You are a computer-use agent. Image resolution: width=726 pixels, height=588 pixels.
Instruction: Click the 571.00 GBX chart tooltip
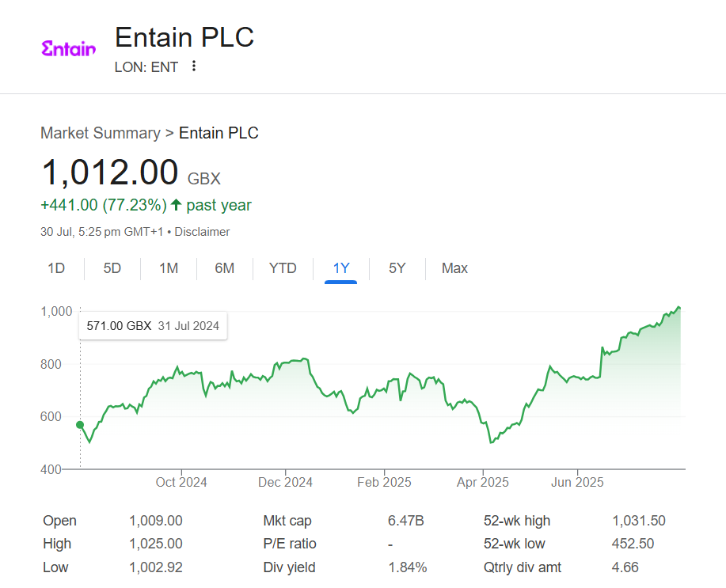pyautogui.click(x=153, y=326)
